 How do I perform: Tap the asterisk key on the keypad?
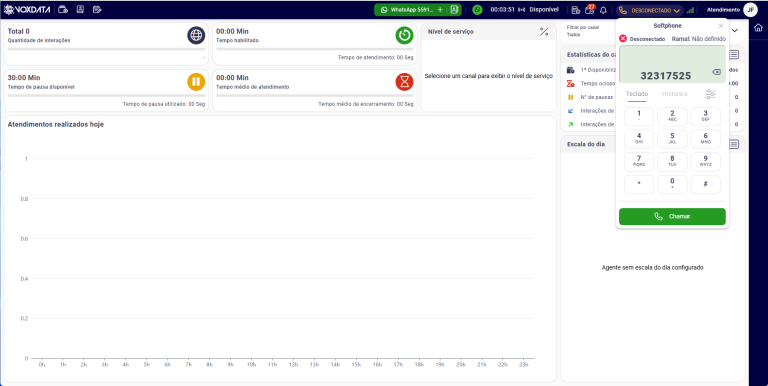point(639,184)
